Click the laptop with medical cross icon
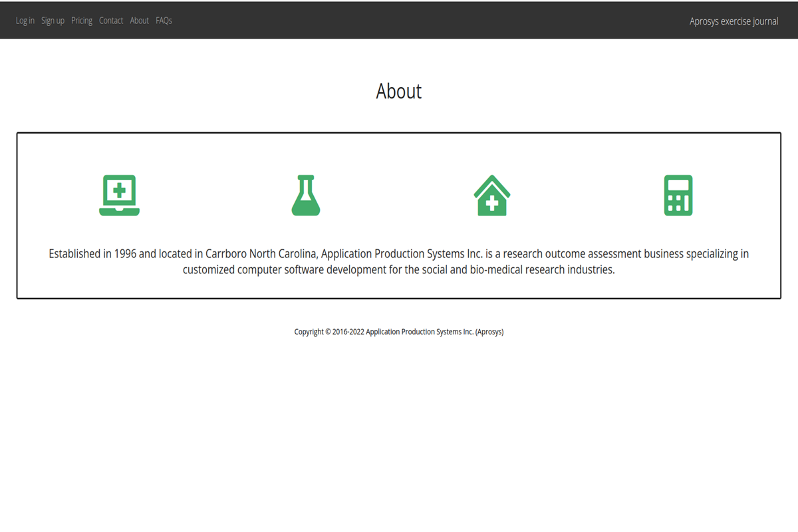The height and width of the screenshot is (532, 798). pyautogui.click(x=120, y=196)
